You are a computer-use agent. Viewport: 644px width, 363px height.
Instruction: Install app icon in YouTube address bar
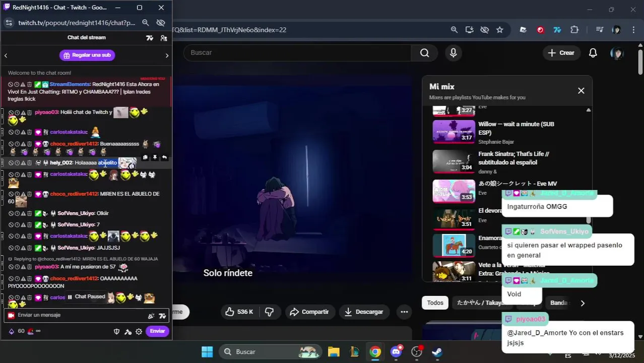[469, 30]
